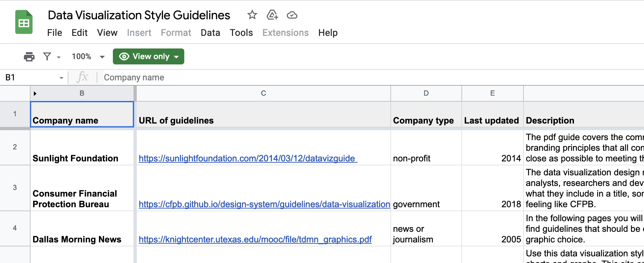Image resolution: width=644 pixels, height=263 pixels.
Task: Open the Data menu
Action: [210, 33]
